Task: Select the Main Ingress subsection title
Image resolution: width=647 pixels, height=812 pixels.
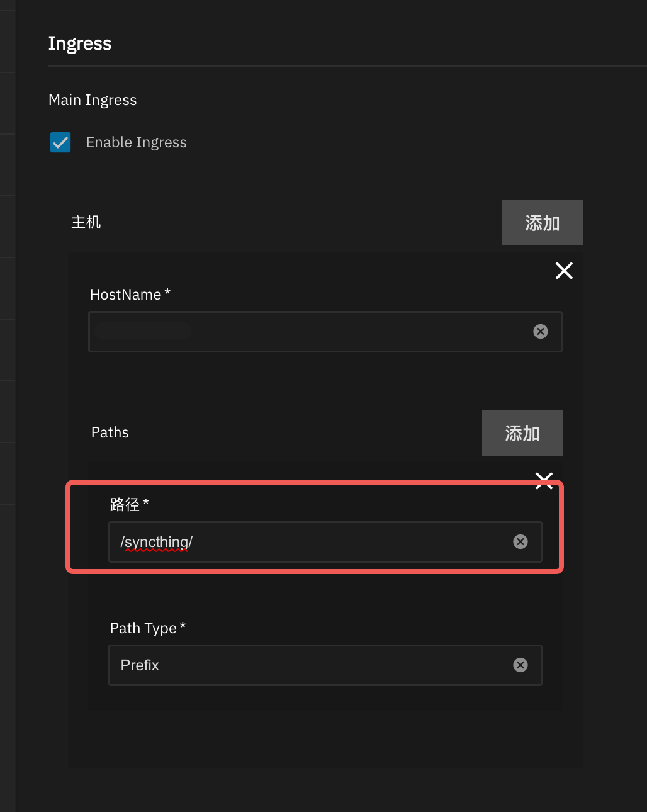Action: [93, 100]
